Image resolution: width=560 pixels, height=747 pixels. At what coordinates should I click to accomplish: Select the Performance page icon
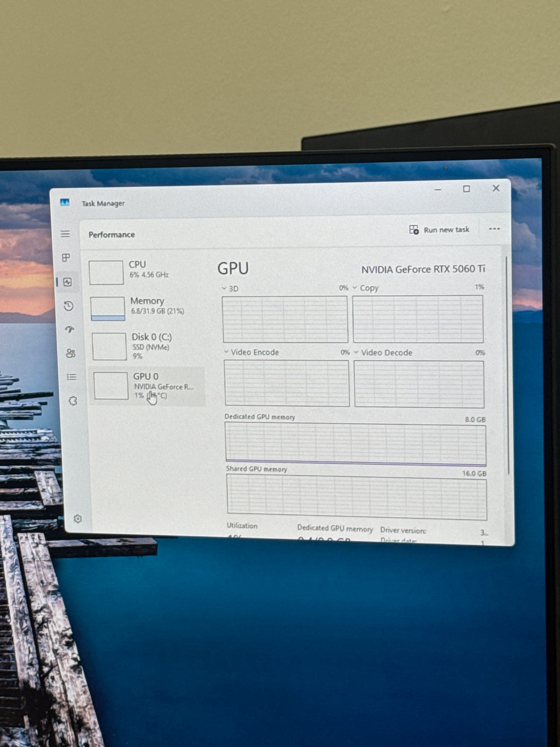(x=67, y=282)
